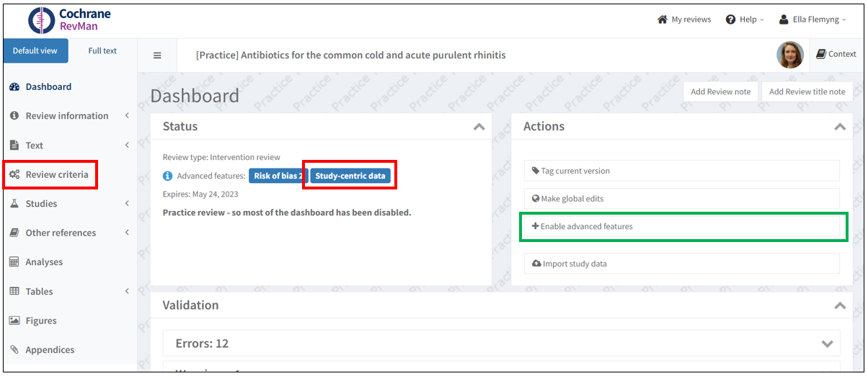Switch to Default view
This screenshot has width=868, height=376.
[x=35, y=51]
